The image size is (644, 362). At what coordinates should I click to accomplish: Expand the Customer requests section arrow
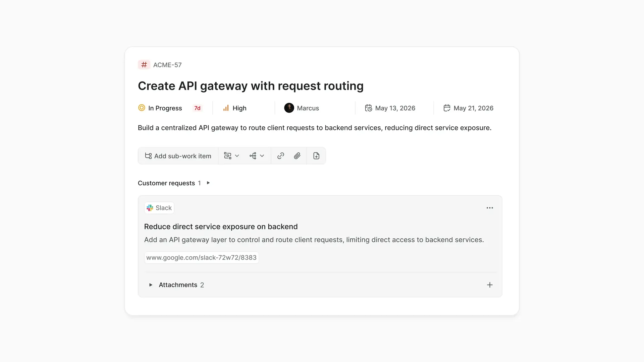(208, 183)
